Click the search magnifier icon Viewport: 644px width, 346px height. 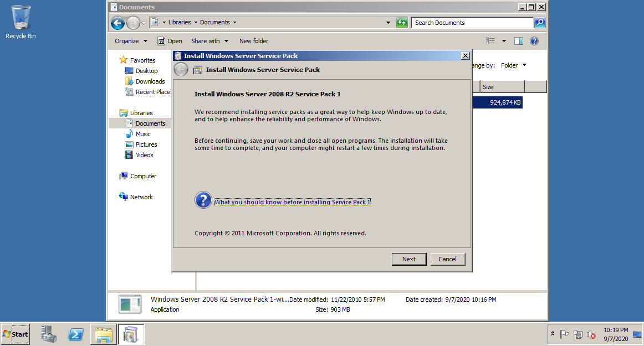540,23
